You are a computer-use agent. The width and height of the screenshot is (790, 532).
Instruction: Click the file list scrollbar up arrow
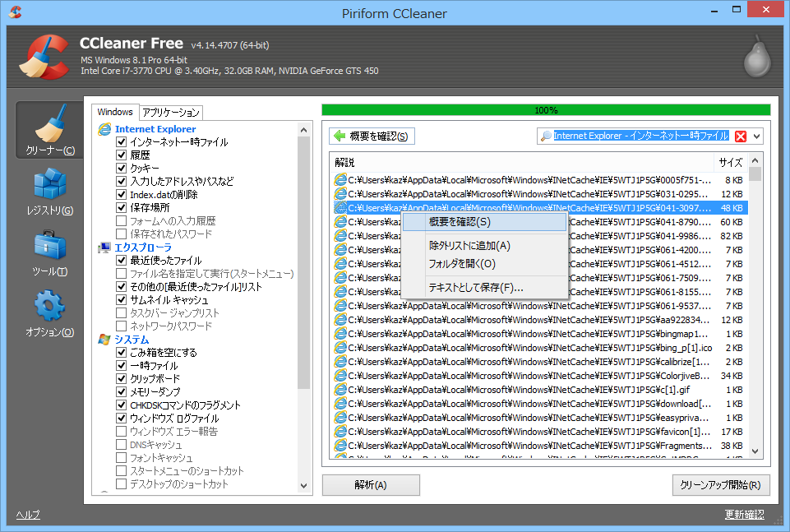(x=755, y=160)
